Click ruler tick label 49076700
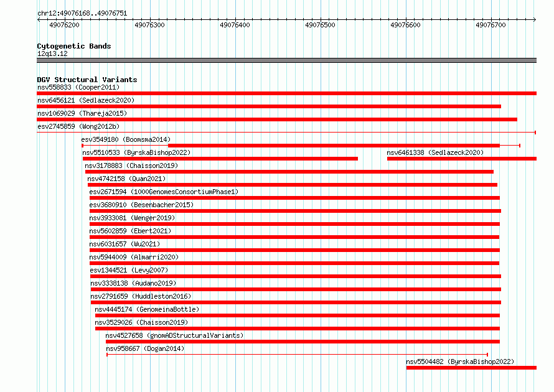The height and width of the screenshot is (392, 554). click(491, 25)
